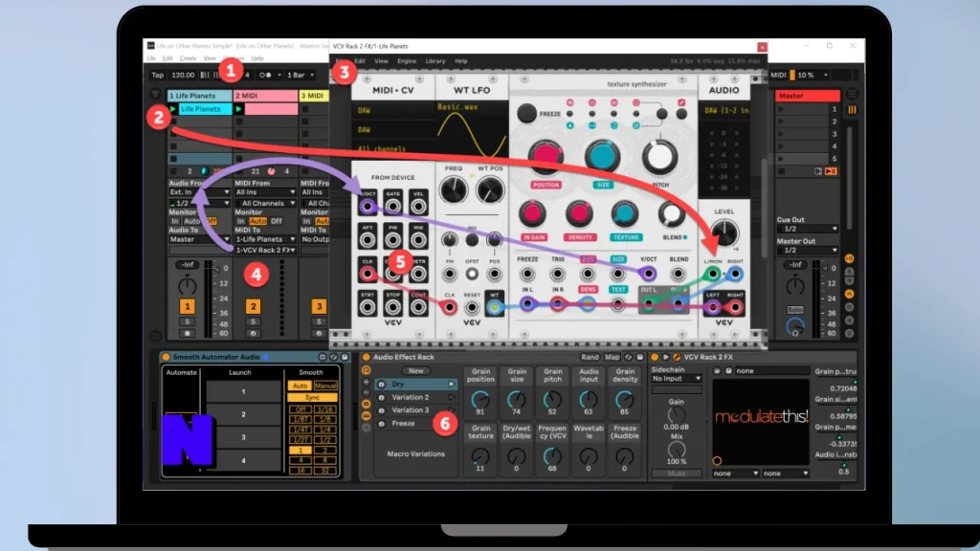The height and width of the screenshot is (551, 980).
Task: Click the Audio Effect Rack save preset icon
Action: 640,358
